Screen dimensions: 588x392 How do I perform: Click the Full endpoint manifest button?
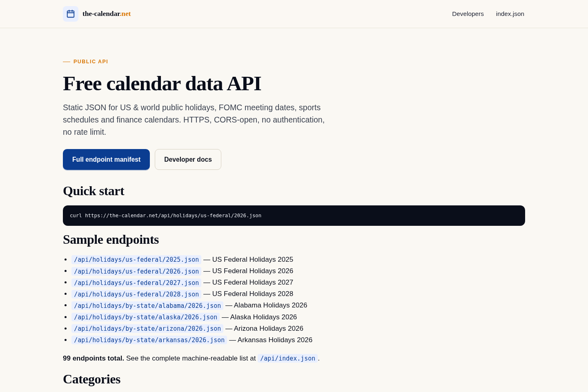tap(106, 159)
